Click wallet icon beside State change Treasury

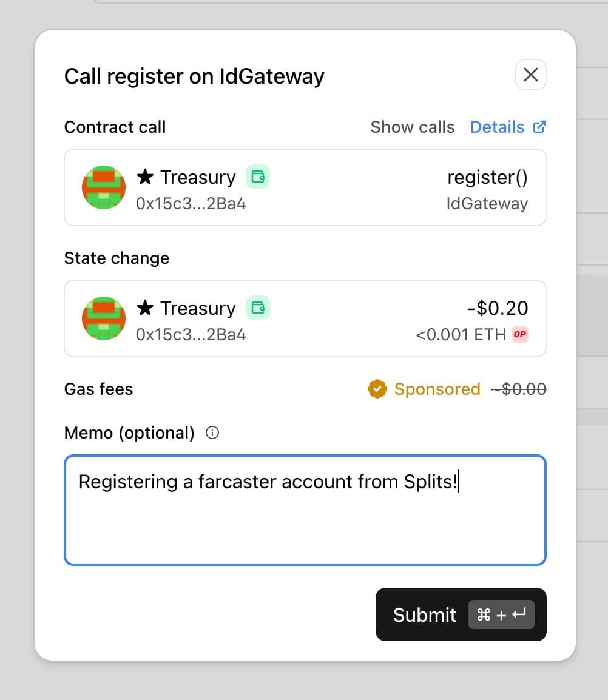click(258, 308)
